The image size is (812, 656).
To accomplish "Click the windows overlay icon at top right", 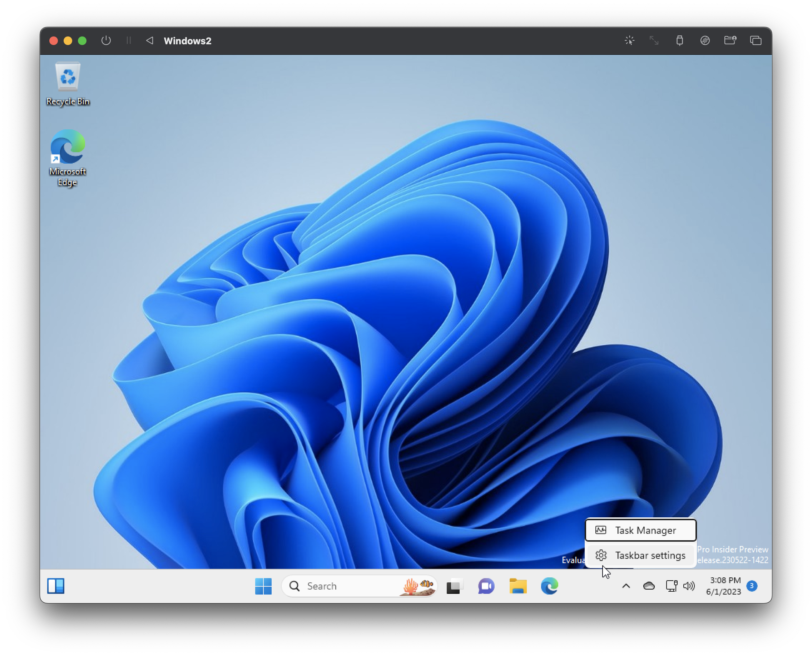I will [755, 40].
